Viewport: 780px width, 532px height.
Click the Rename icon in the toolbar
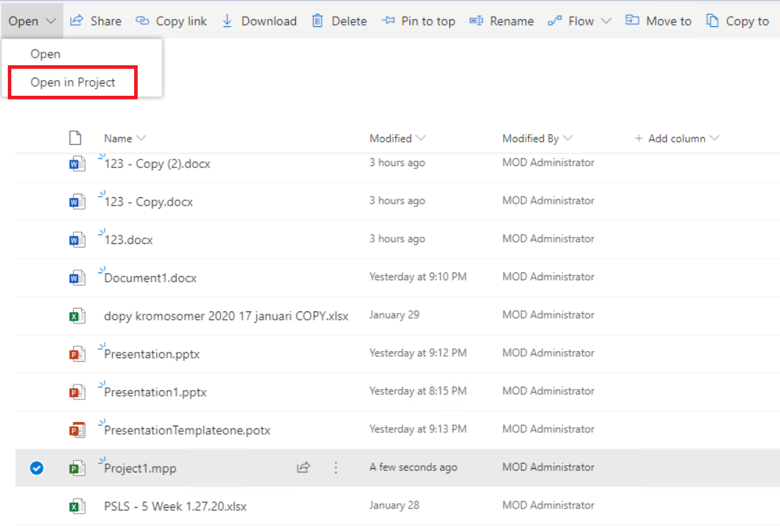[476, 21]
